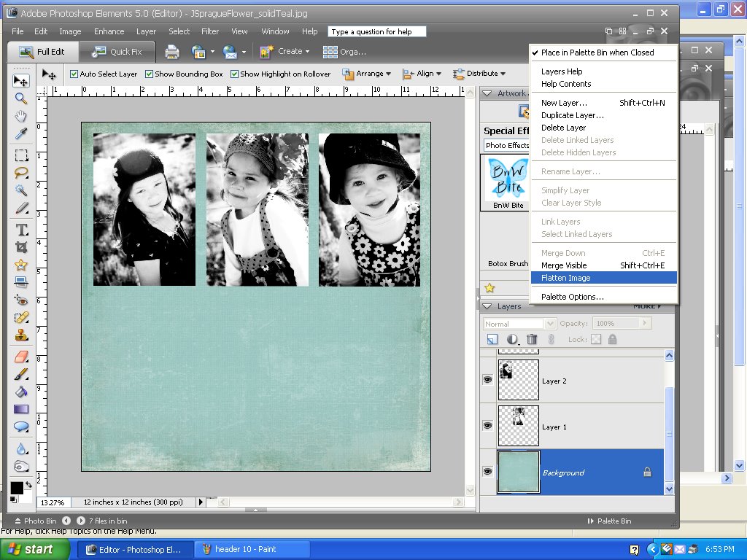Open the Enhance menu
This screenshot has width=747, height=560.
(x=109, y=31)
